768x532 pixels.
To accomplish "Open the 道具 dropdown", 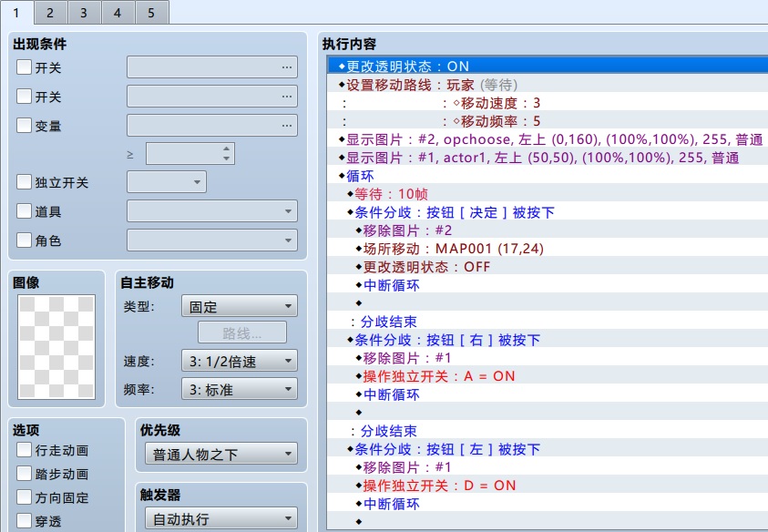I will tap(212, 211).
